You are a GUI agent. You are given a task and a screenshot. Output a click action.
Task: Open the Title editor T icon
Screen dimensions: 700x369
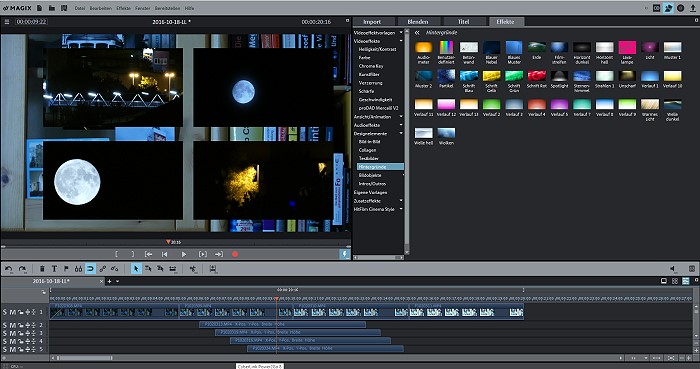[54, 269]
